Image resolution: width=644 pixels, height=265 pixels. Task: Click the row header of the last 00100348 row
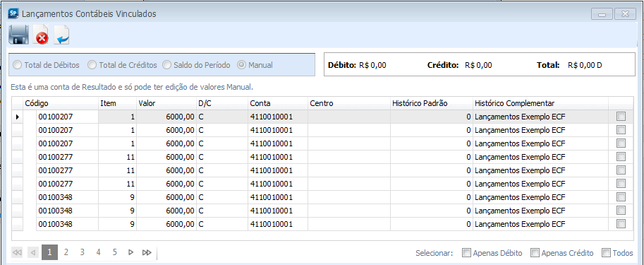tap(18, 224)
